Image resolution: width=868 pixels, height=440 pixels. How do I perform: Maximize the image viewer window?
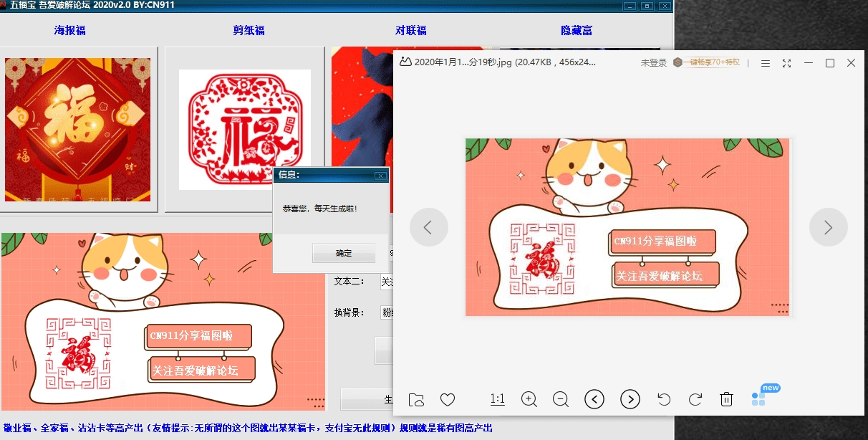[830, 63]
